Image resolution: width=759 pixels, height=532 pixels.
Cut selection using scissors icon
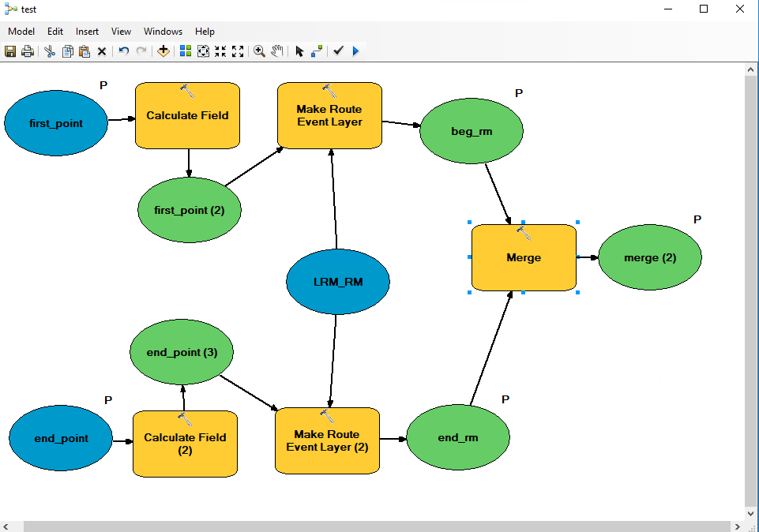point(50,51)
